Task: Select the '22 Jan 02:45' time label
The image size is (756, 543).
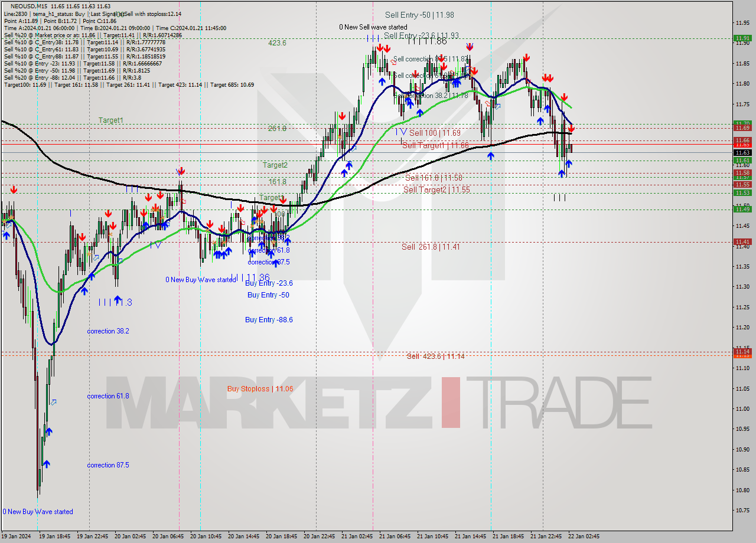Action: (585, 537)
